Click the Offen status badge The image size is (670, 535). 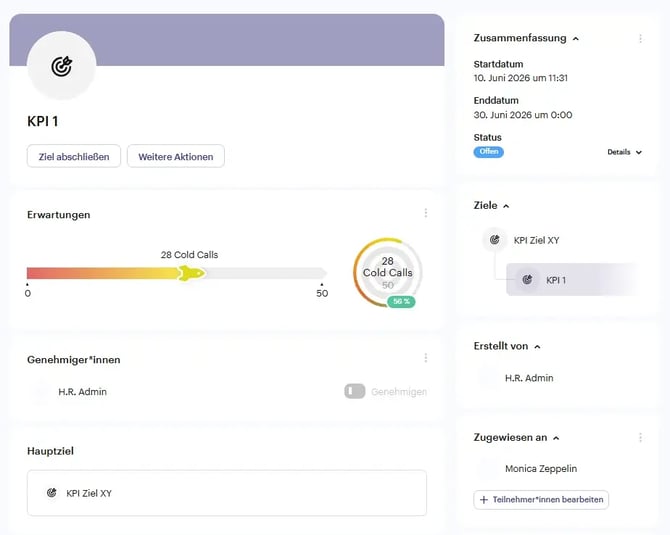click(488, 152)
